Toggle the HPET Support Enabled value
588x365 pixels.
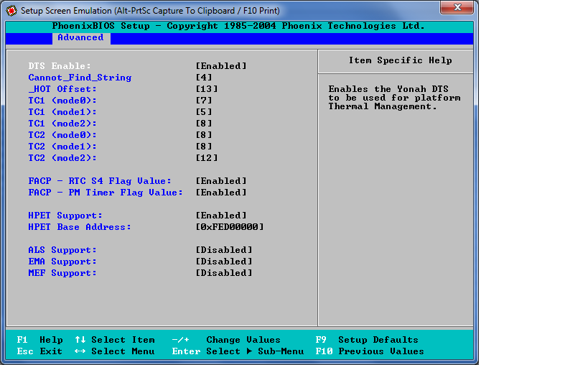pos(221,216)
